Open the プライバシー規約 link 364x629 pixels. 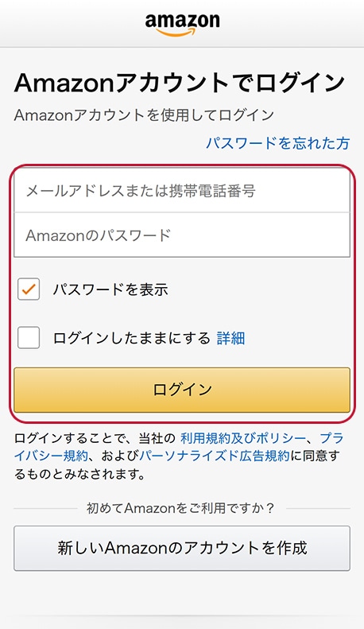51,456
